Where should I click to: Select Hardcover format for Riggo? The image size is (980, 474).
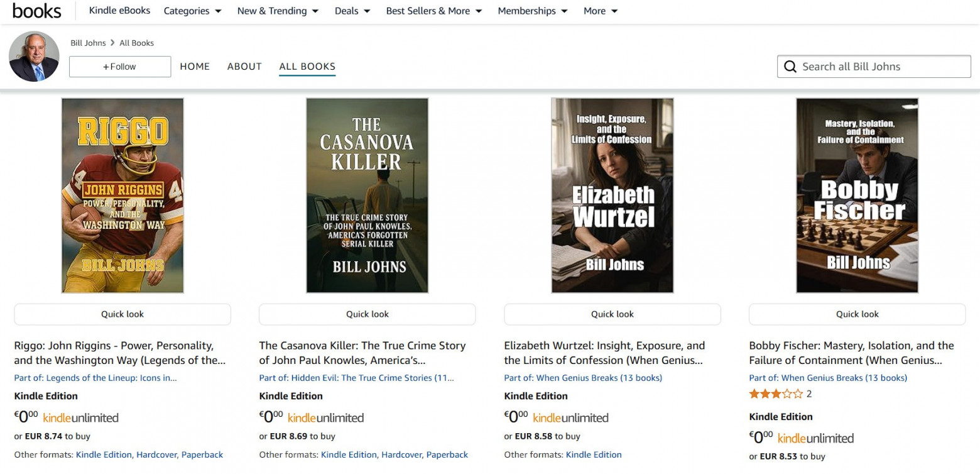[156, 455]
